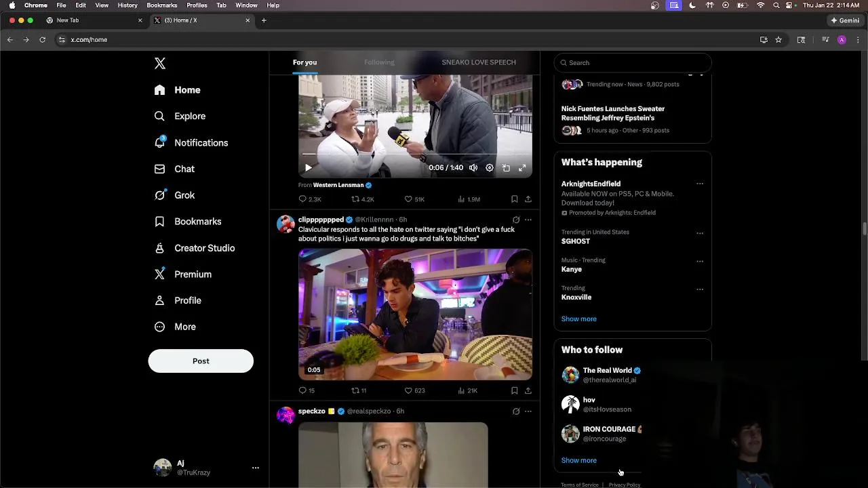Open Grok in the sidebar
The width and height of the screenshot is (868, 488).
(174, 195)
